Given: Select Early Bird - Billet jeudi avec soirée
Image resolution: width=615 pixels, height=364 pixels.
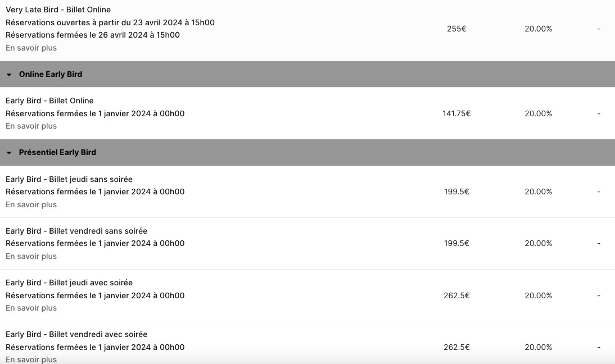Looking at the screenshot, I should [69, 283].
